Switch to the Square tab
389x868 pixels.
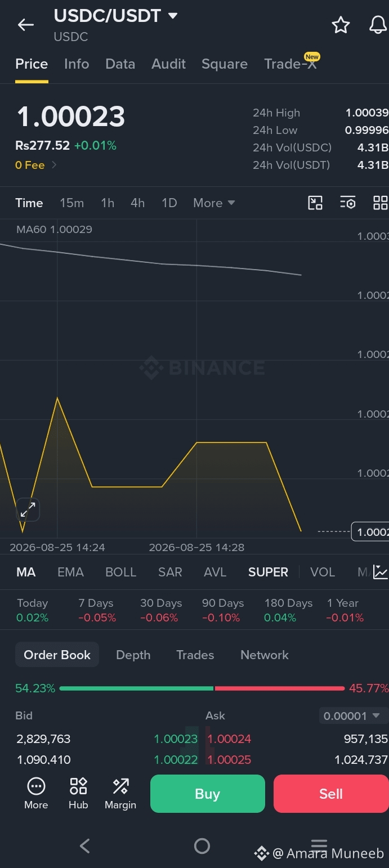coord(225,64)
